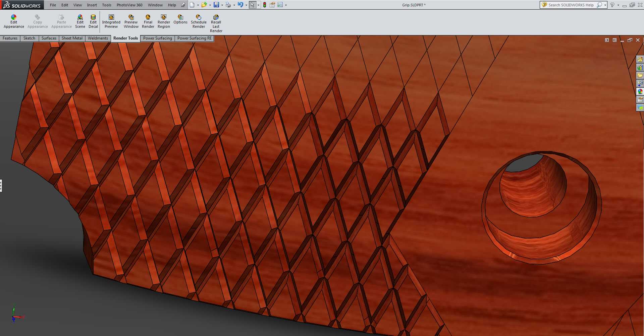Expand the Help menu dropdown arrow
This screenshot has width=644, height=336.
point(618,5)
